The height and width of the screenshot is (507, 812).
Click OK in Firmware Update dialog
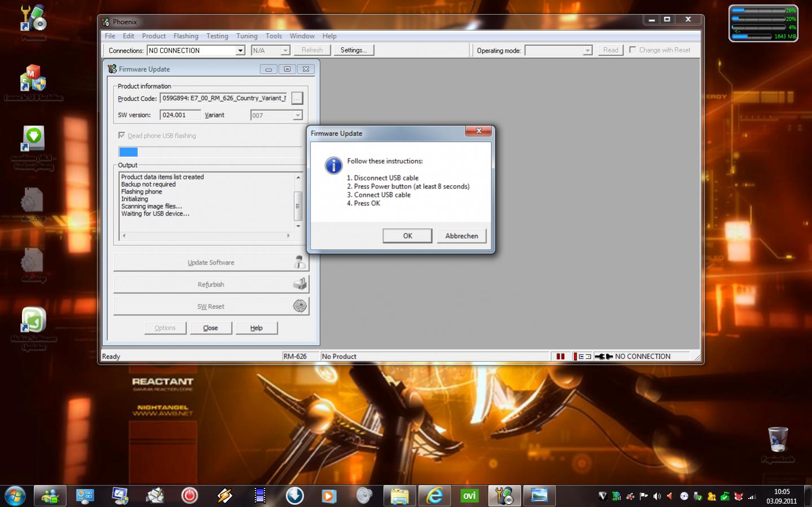tap(407, 236)
